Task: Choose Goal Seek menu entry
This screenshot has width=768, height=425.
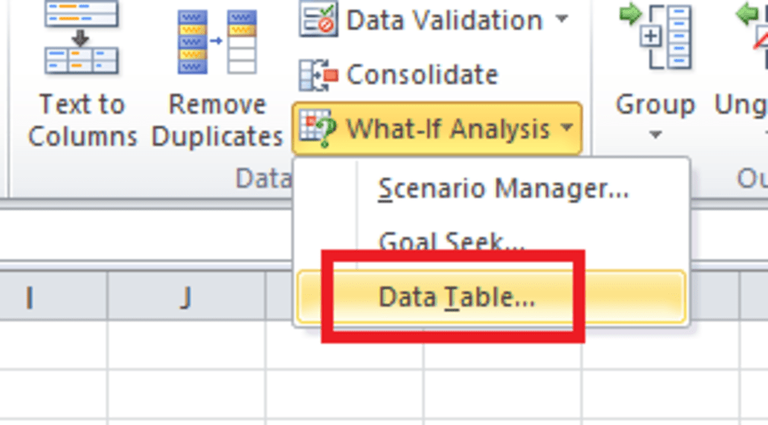Action: point(452,242)
